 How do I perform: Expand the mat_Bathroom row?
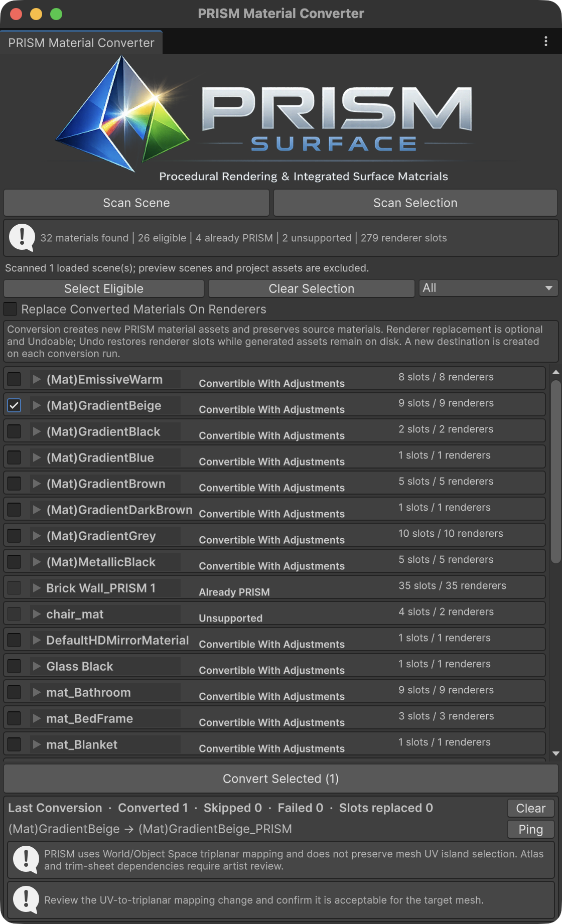37,692
